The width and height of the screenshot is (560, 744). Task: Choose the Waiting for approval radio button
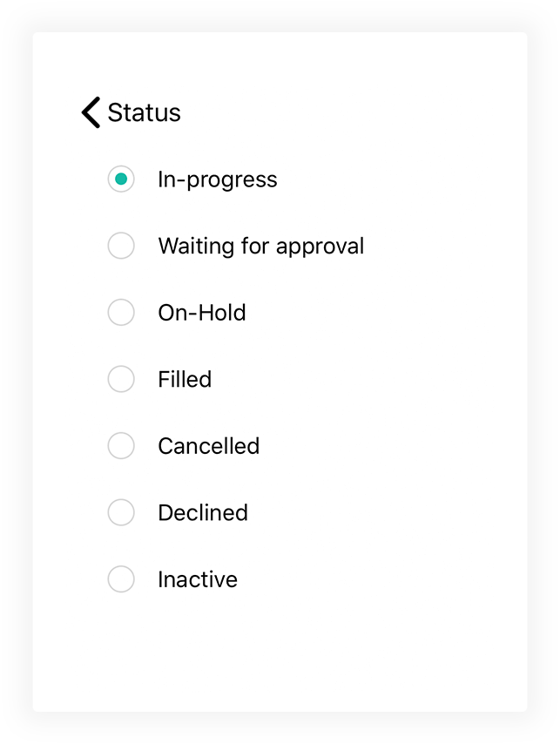pyautogui.click(x=121, y=246)
